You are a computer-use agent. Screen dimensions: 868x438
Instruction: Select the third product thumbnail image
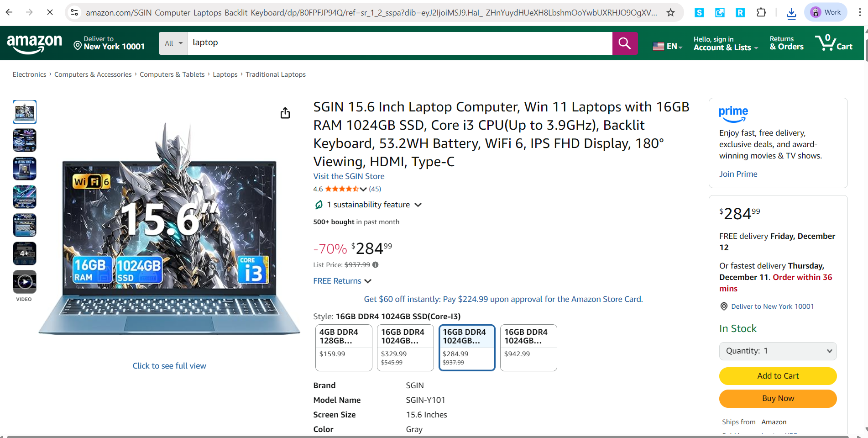[x=25, y=169]
